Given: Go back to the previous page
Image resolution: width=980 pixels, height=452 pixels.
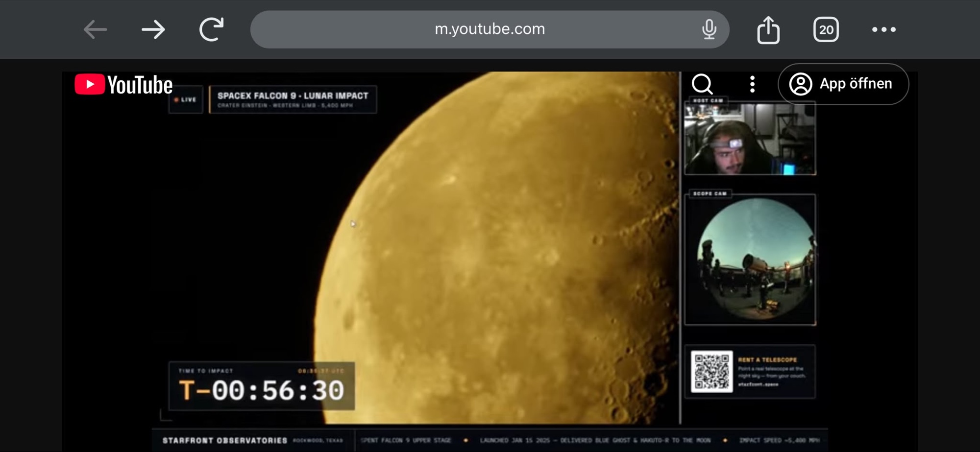Looking at the screenshot, I should tap(95, 30).
